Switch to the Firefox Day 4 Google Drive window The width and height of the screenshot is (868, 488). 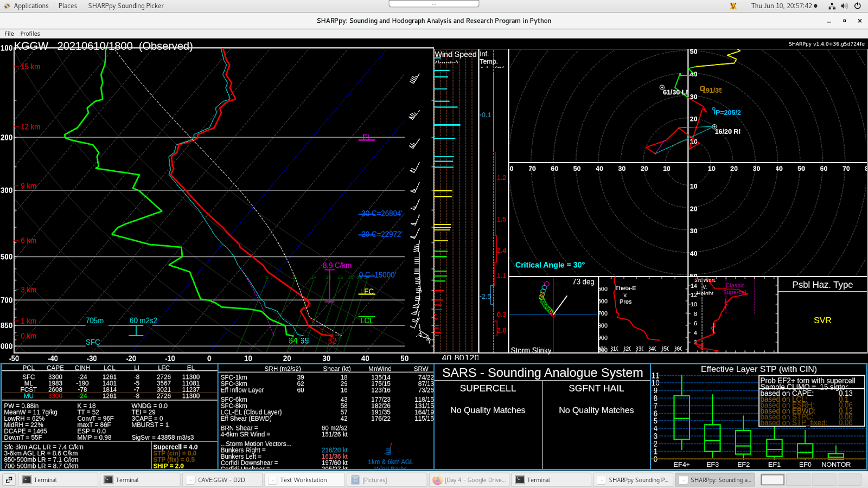[470, 480]
